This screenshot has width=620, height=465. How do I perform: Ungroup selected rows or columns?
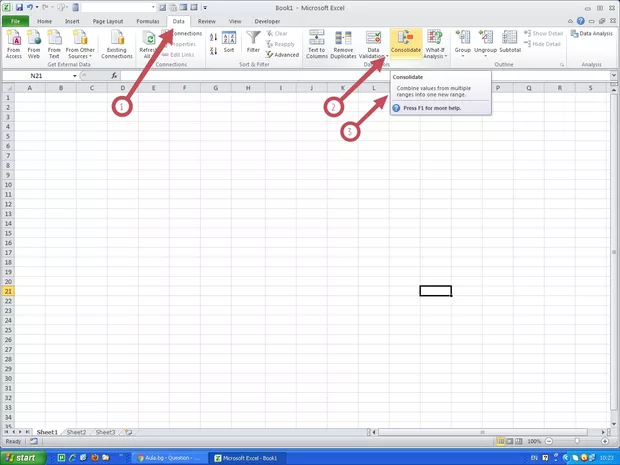485,43
